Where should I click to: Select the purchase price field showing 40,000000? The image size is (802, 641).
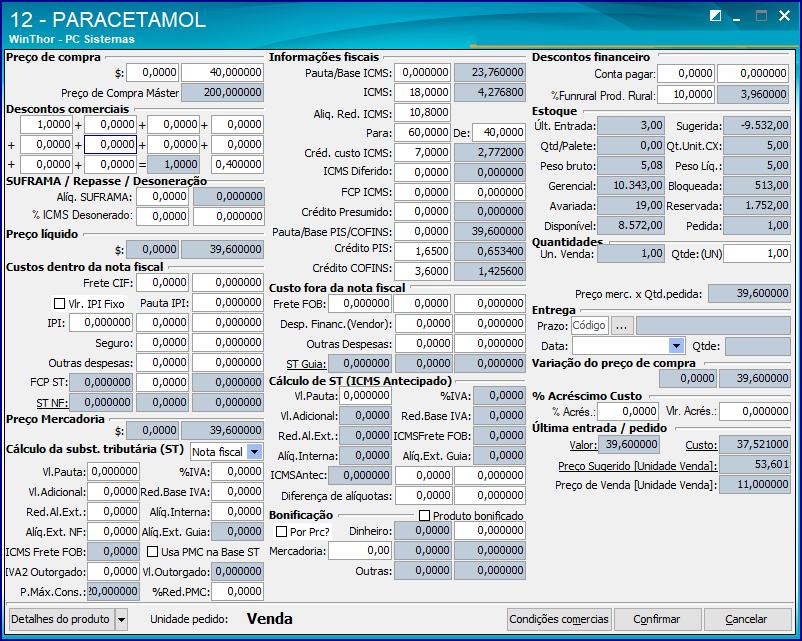[222, 73]
